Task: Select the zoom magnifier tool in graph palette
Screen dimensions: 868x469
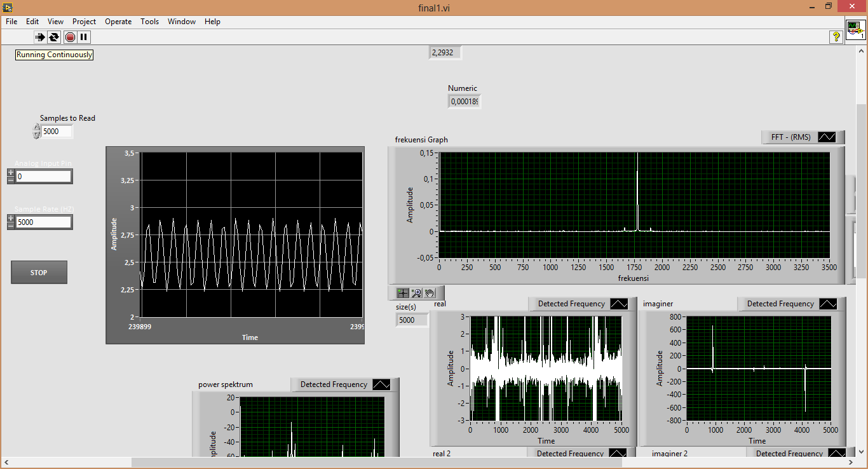Action: click(416, 293)
